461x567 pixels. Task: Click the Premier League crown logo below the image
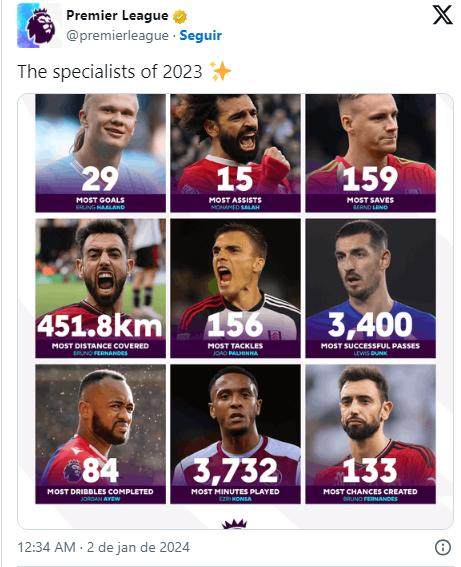tap(235, 524)
